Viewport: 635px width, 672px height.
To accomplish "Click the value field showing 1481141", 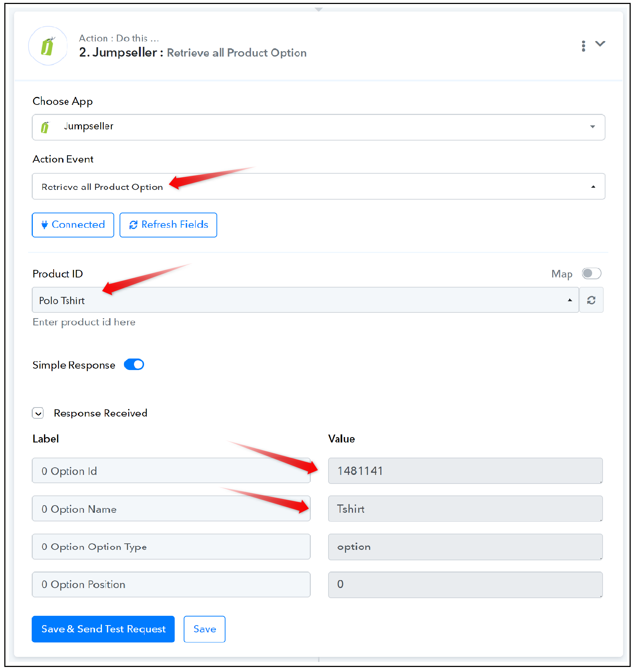I will click(465, 471).
